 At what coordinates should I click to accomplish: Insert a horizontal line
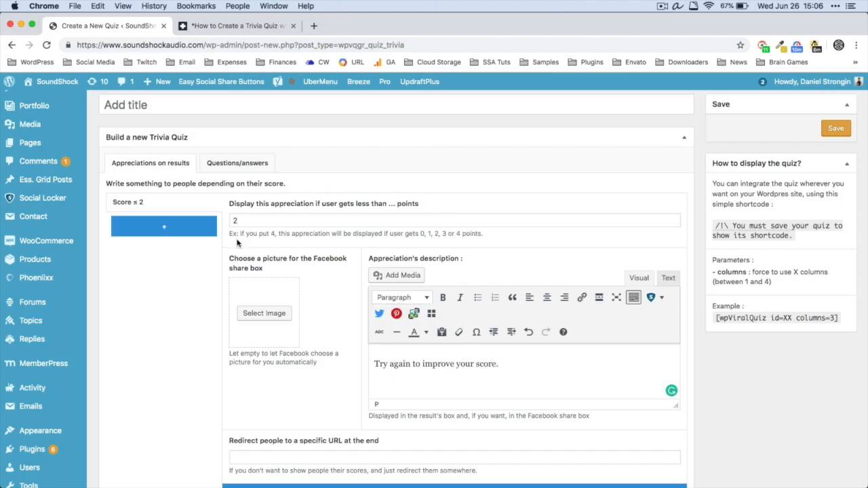point(396,332)
